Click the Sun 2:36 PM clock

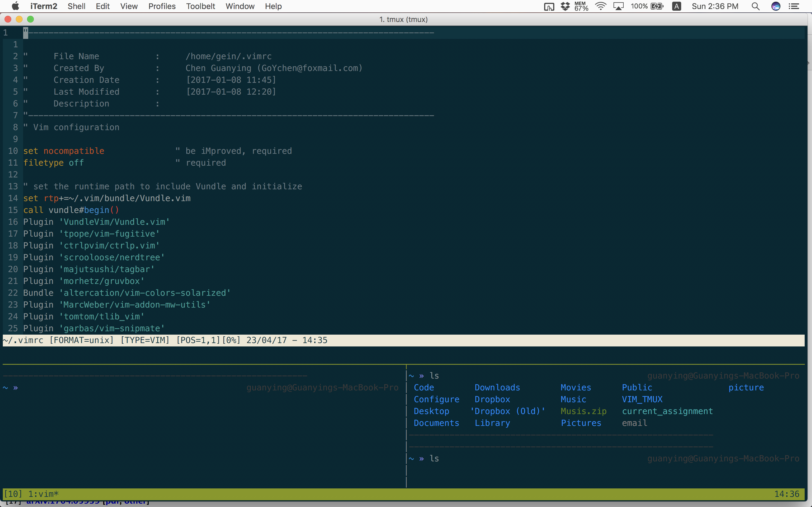715,6
